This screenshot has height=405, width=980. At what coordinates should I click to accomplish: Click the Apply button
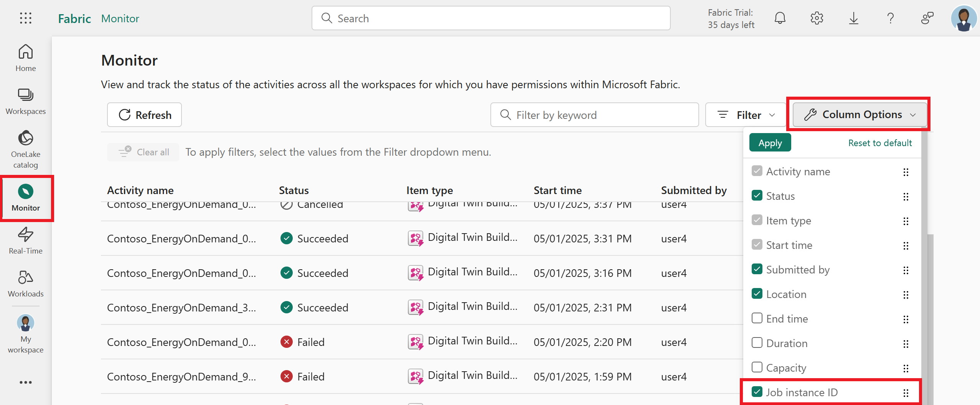(770, 143)
